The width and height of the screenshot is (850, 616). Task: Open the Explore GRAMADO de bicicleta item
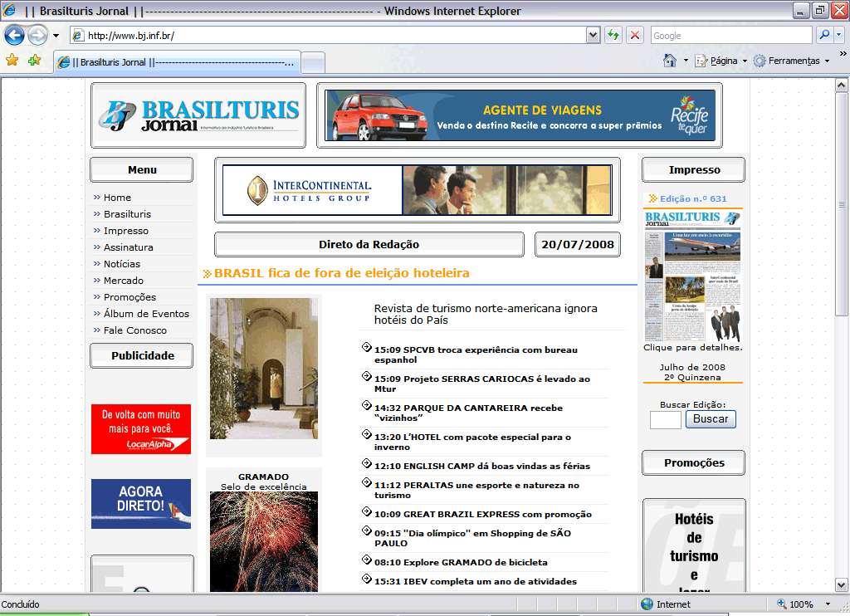click(461, 562)
